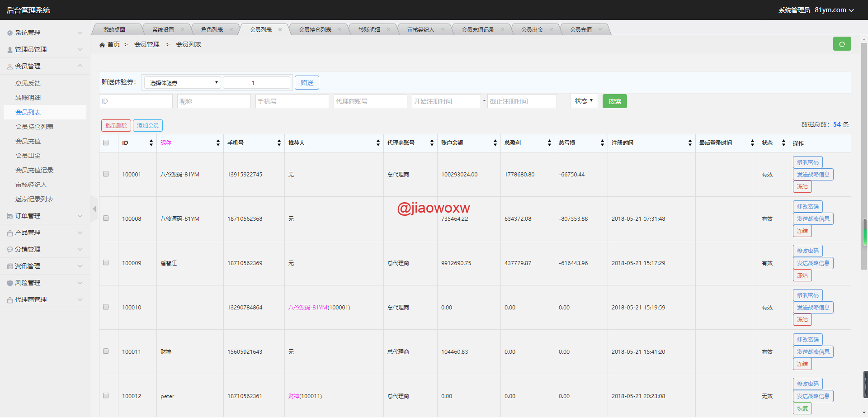Click the 会员管理 person icon in the sidebar
This screenshot has width=868, height=418.
[x=10, y=66]
